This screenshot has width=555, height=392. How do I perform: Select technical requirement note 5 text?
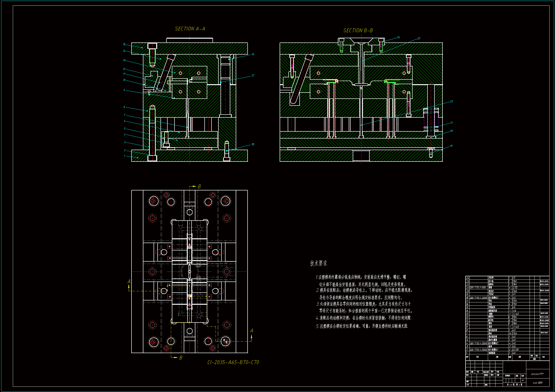tap(362, 326)
